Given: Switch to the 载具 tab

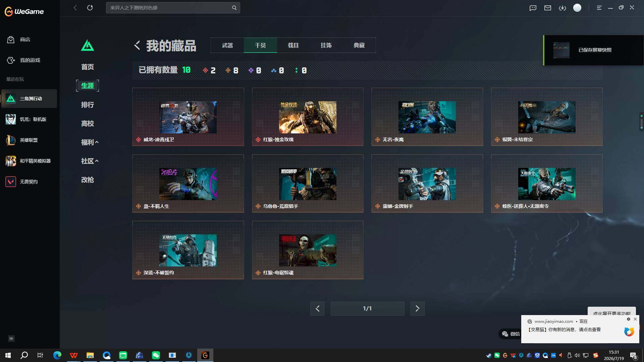Looking at the screenshot, I should (x=293, y=45).
